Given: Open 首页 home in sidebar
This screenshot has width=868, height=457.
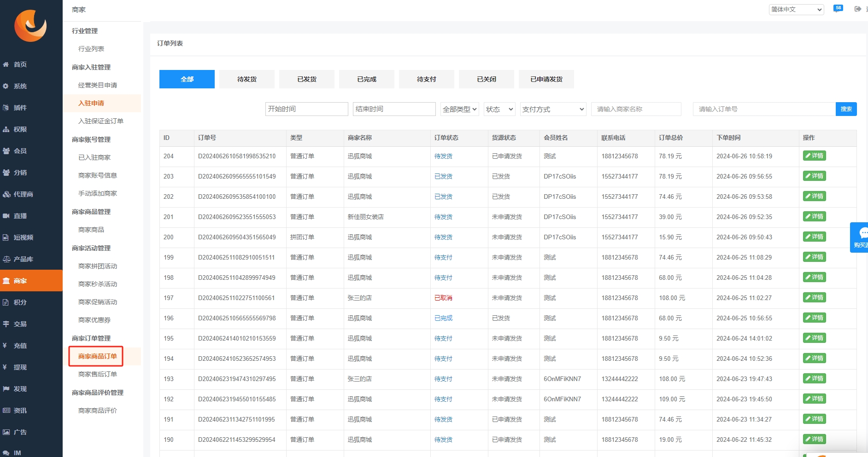Looking at the screenshot, I should (x=31, y=64).
